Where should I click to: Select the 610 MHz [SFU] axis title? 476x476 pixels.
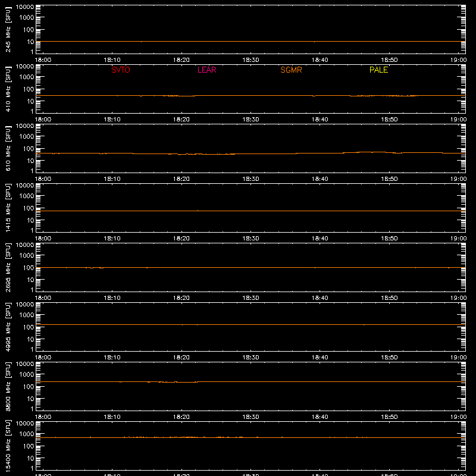click(8, 148)
